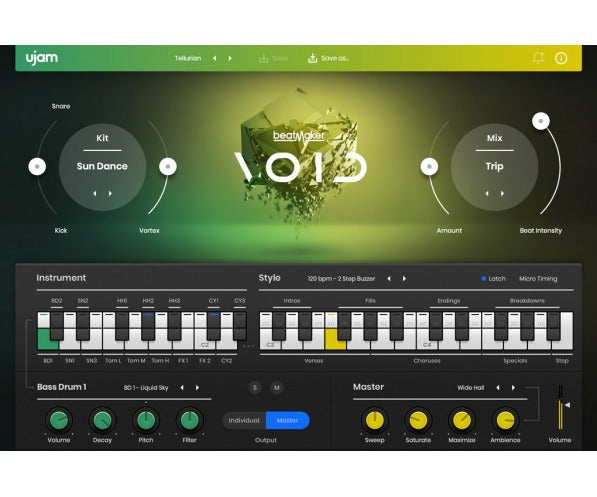Select next Style with right arrow

click(x=404, y=279)
